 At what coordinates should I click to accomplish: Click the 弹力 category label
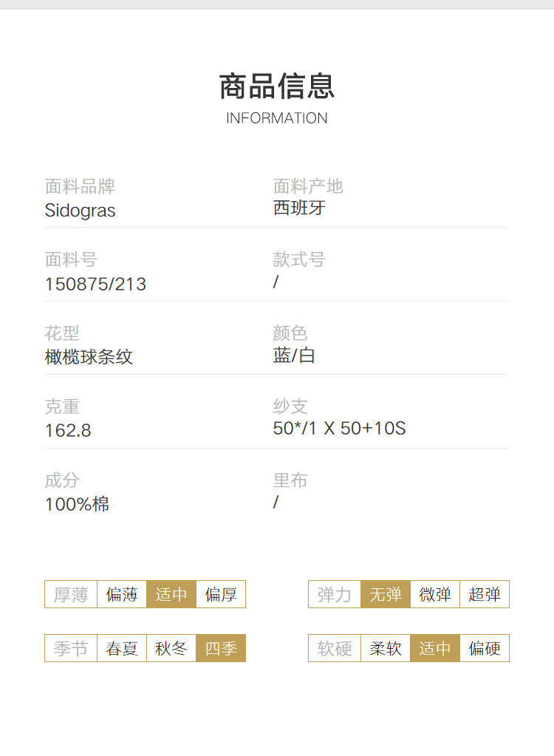[x=335, y=594]
